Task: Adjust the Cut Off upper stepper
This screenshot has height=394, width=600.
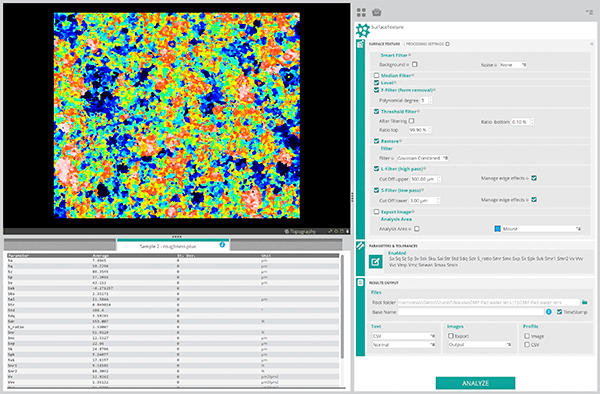Action: 439,179
